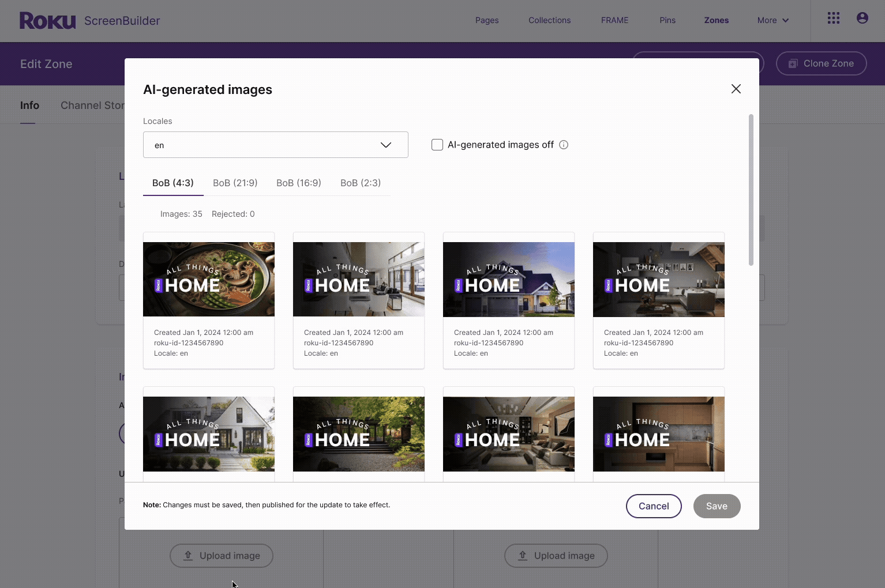
Task: Click the Roku badge on the blue house image
Action: [459, 285]
